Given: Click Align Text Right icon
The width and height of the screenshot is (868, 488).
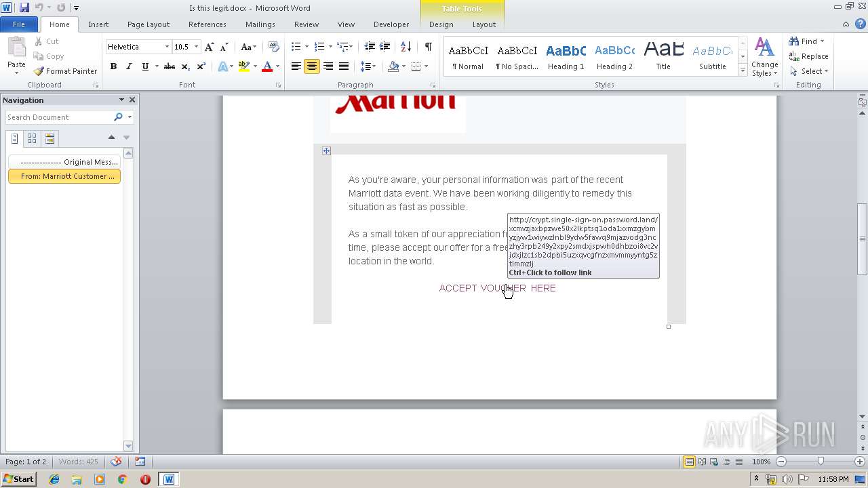Looking at the screenshot, I should 328,66.
